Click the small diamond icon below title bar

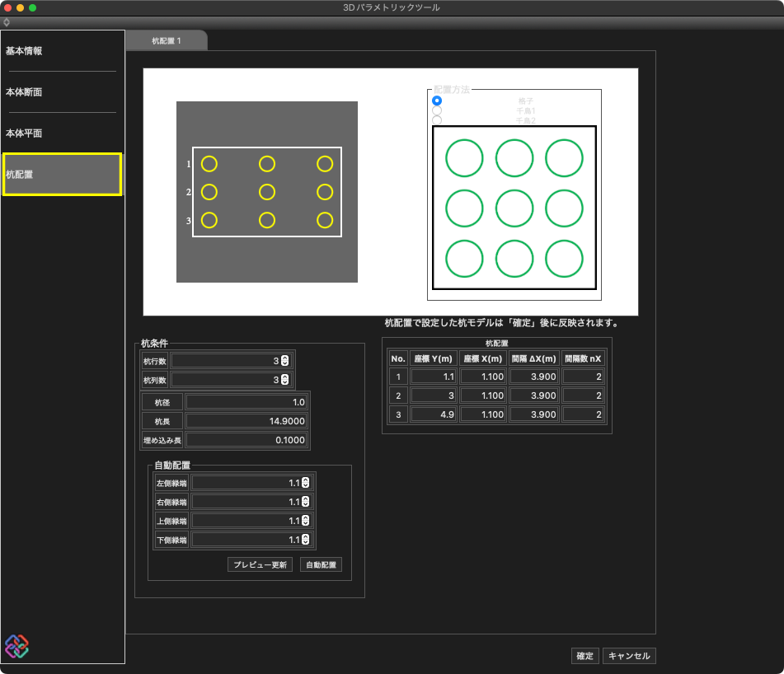(7, 21)
